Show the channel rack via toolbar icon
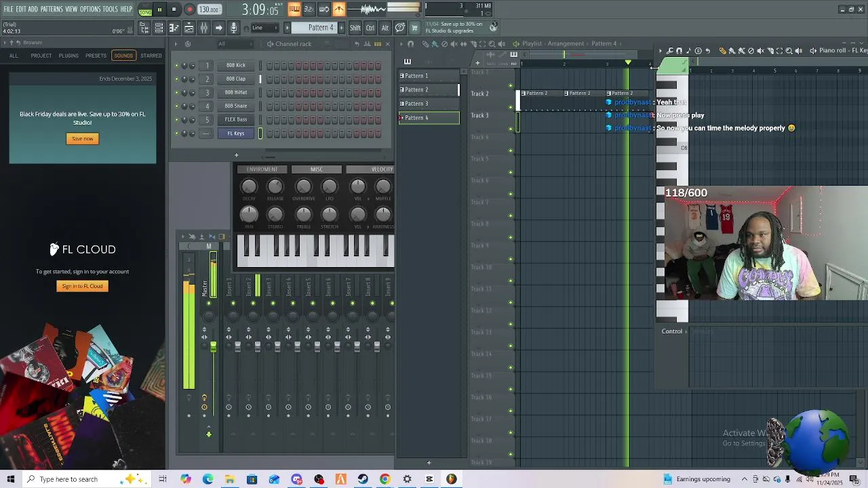This screenshot has width=868, height=488. 159,28
